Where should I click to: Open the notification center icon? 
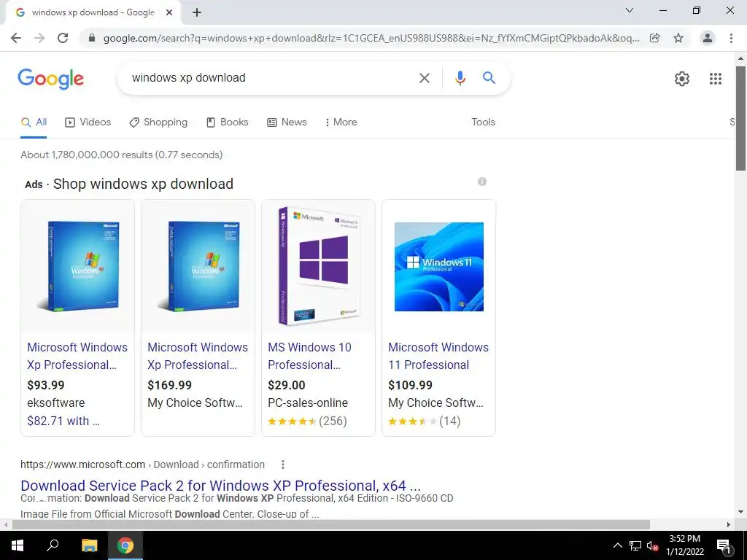coord(724,545)
